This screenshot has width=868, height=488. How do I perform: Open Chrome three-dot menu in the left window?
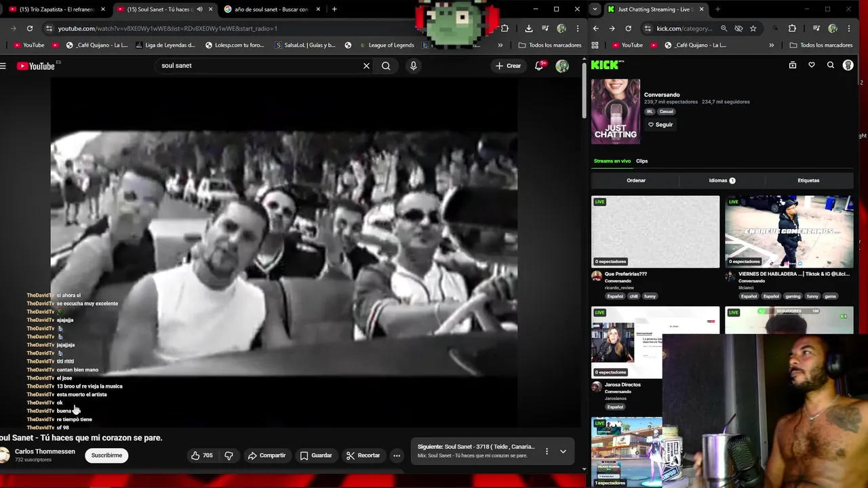(x=577, y=28)
